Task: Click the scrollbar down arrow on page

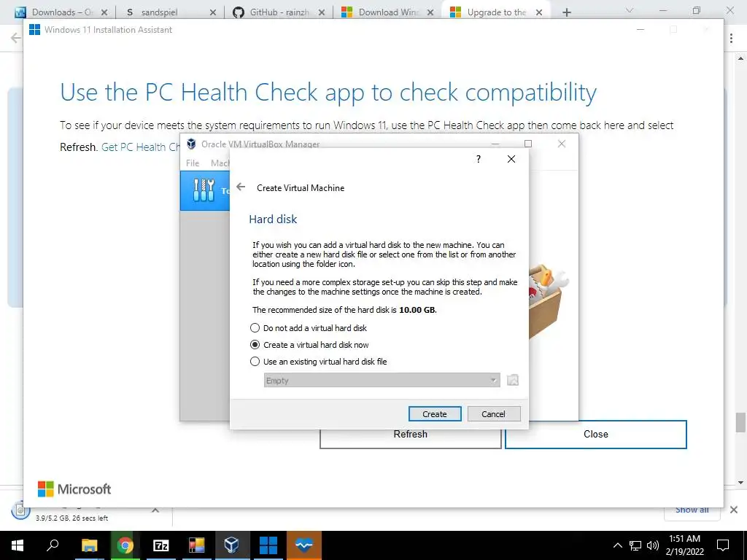Action: 740,483
